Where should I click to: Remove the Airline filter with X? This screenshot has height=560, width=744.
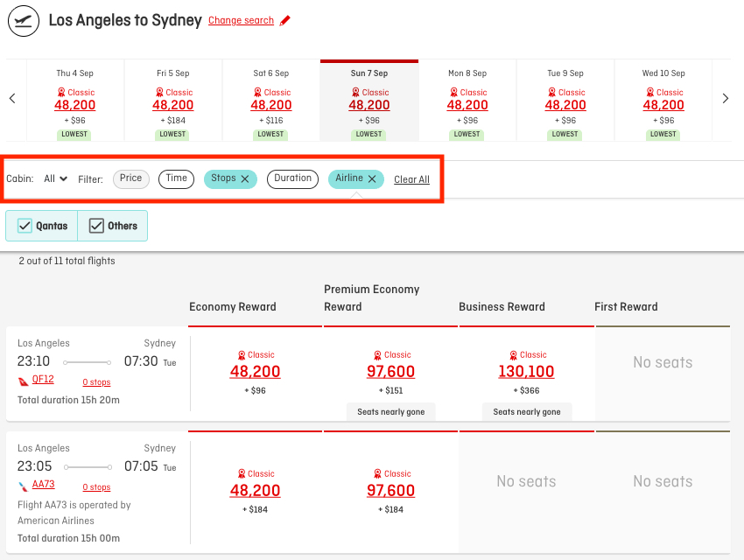pos(372,178)
